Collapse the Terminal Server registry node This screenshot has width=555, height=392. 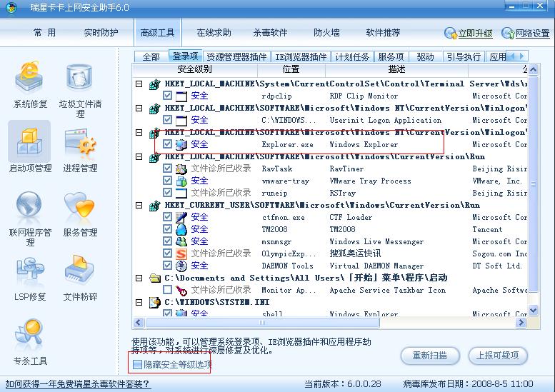pos(139,84)
